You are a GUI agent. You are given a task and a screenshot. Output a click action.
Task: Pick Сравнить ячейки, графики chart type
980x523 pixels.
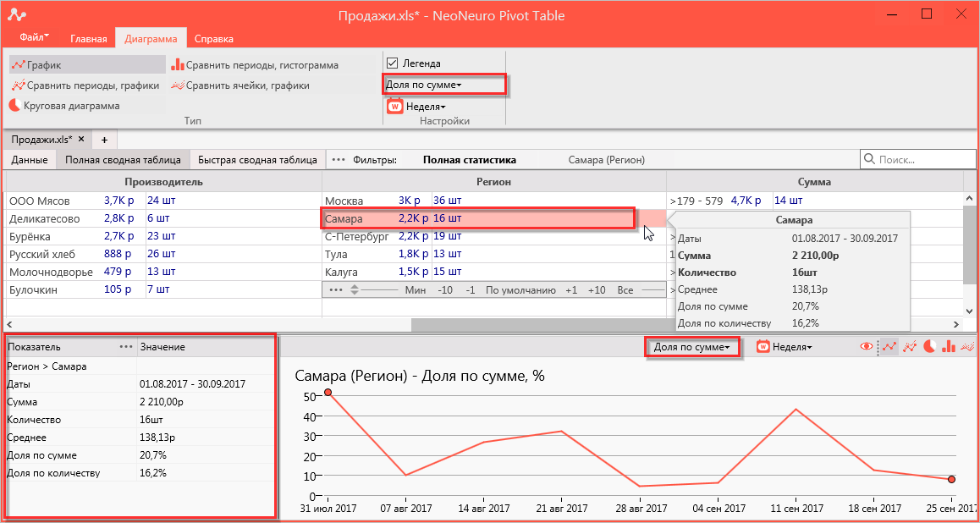point(240,85)
